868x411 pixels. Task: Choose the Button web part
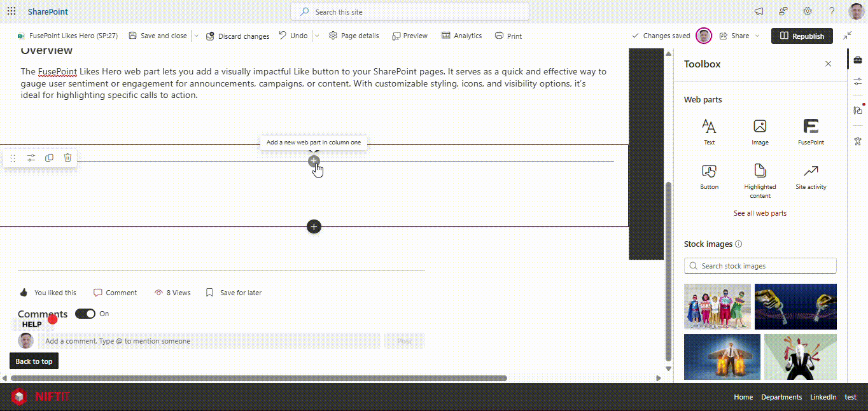[709, 176]
